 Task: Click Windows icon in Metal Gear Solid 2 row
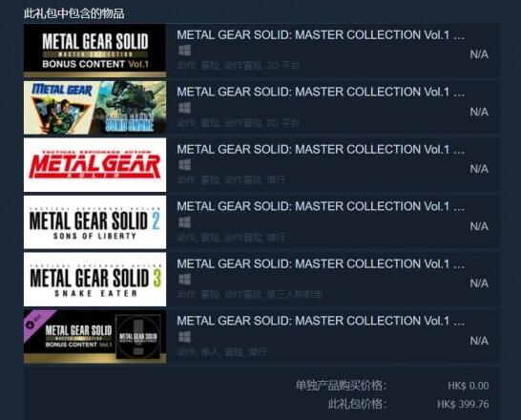pos(184,222)
